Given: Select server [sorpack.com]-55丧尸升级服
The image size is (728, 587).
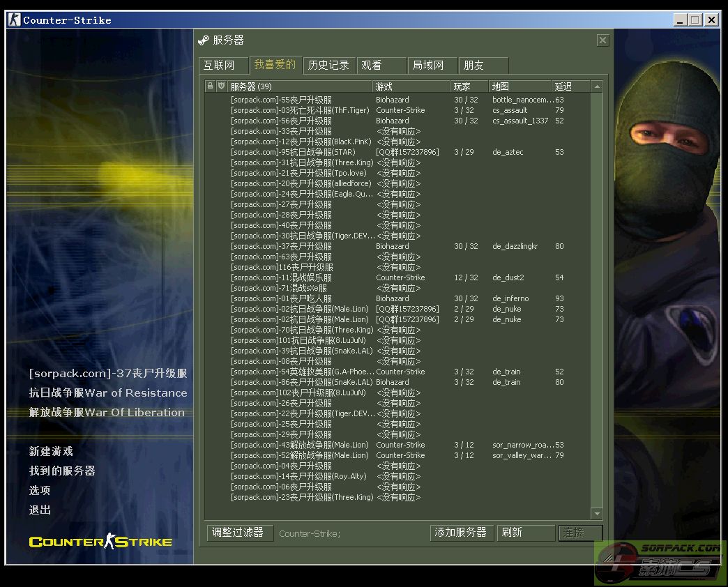Looking at the screenshot, I should pos(397,100).
